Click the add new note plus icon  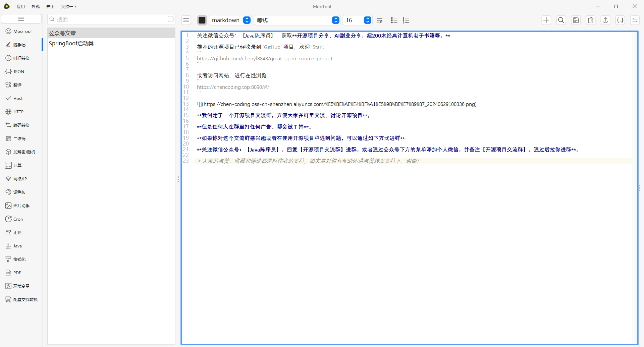pos(546,20)
